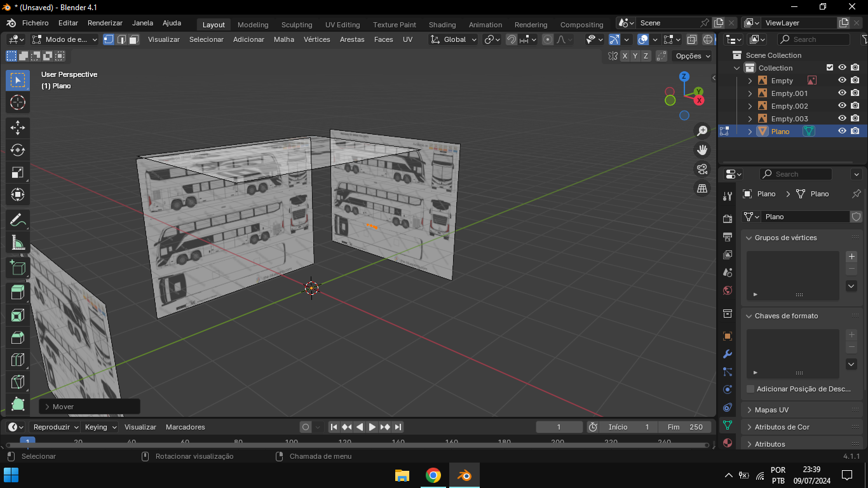868x488 pixels.
Task: Toggle viewport overlays
Action: [643, 39]
